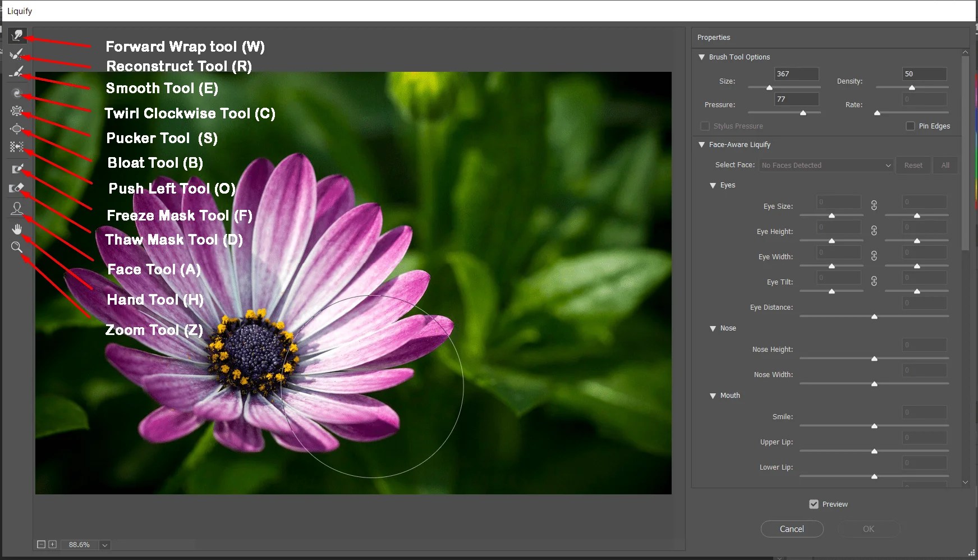Pick the Freeze Mask tool

[x=17, y=168]
